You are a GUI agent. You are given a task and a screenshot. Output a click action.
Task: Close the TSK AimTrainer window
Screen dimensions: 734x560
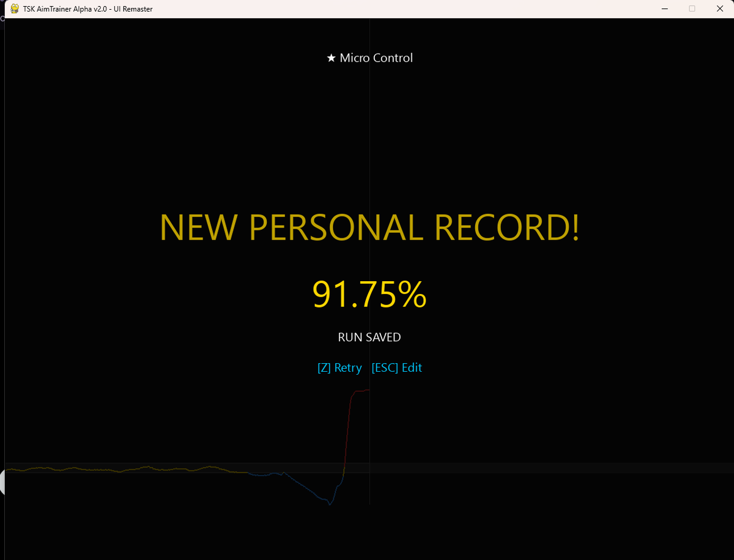[x=720, y=9]
